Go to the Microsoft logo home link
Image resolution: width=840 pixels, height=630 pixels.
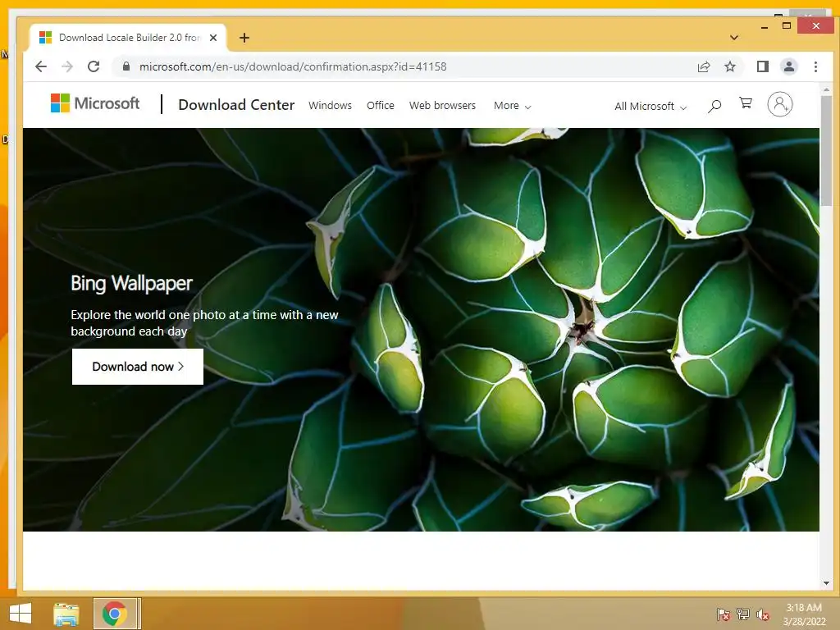[95, 103]
